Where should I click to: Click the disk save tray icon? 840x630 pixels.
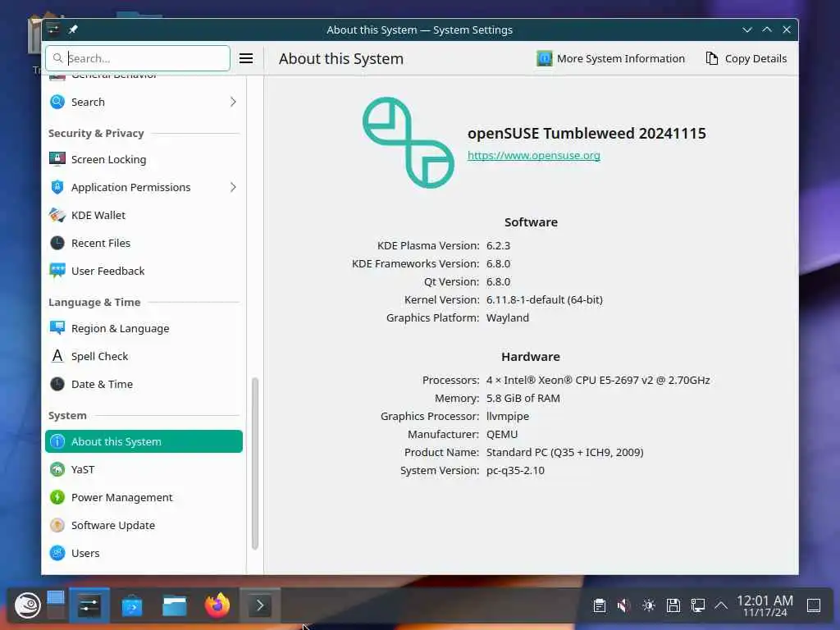[x=673, y=606]
